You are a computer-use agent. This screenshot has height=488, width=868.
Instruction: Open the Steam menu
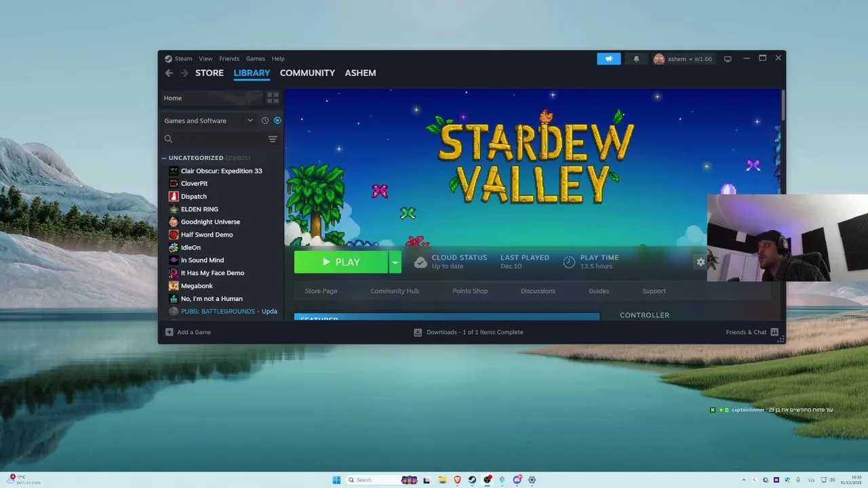click(x=184, y=59)
